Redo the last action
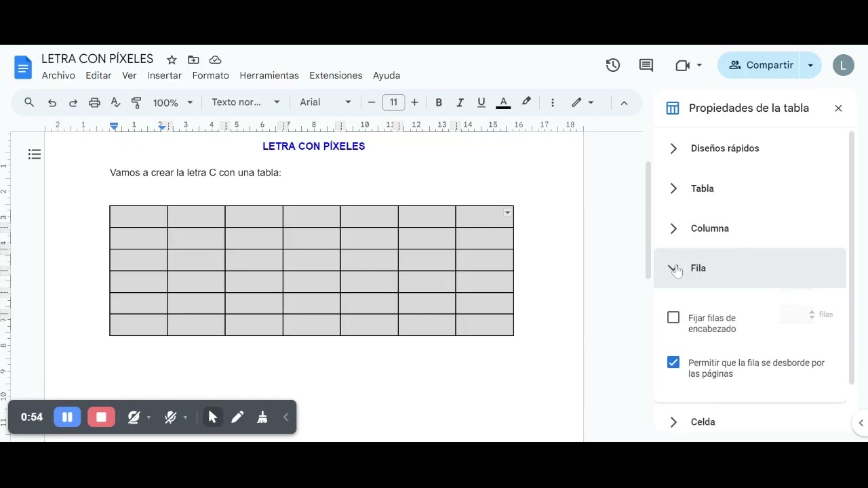Screen dimensions: 868x488 click(x=73, y=102)
